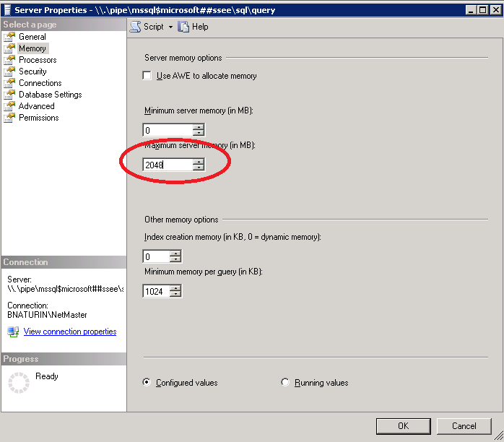Select the Running values radio button
Screen dimensions: 504x442
click(x=284, y=382)
